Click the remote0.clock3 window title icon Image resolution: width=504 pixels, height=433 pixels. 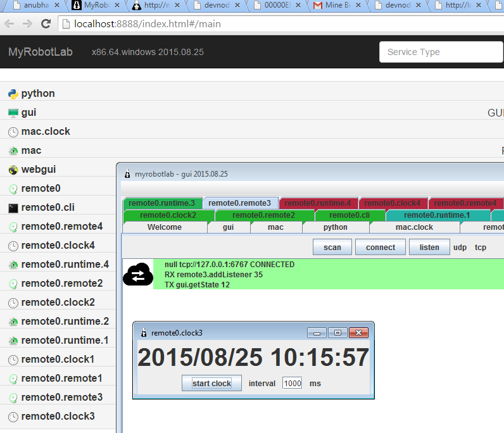pyautogui.click(x=144, y=333)
